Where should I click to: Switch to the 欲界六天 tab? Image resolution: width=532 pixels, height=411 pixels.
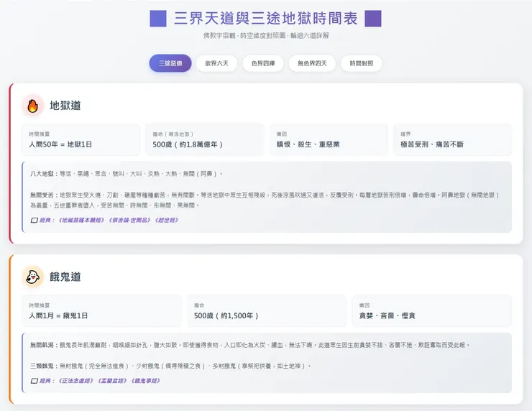click(x=216, y=63)
